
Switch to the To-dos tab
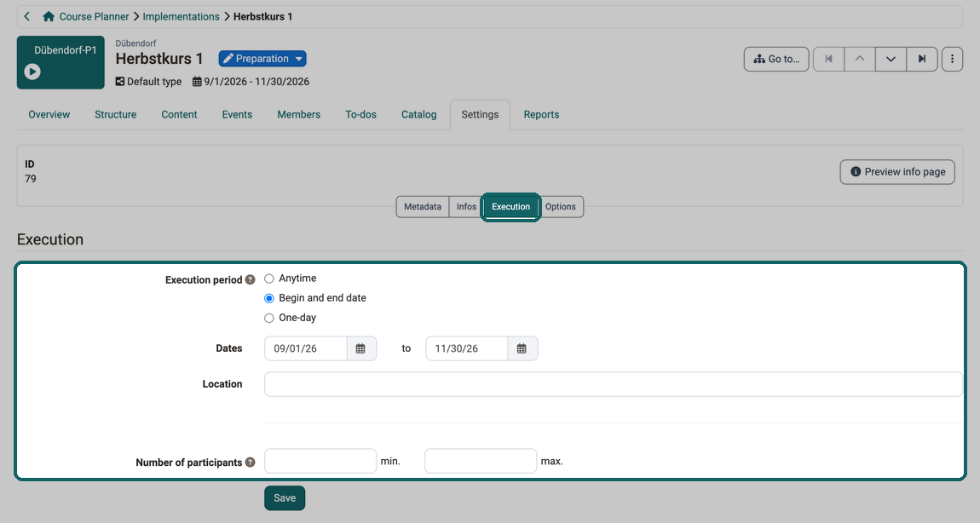click(x=360, y=114)
